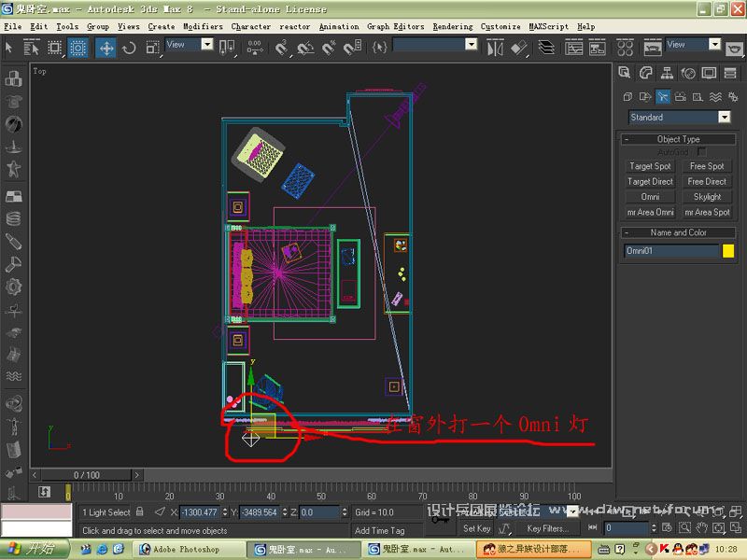Switch to the Display command panel tab
This screenshot has height=560, width=747.
pos(709,73)
